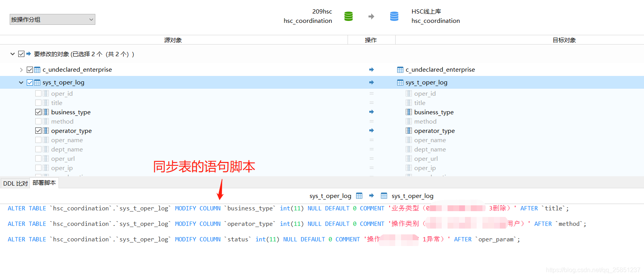Uncheck the sys_t_oper_log table checkbox
This screenshot has width=644, height=277.
30,83
